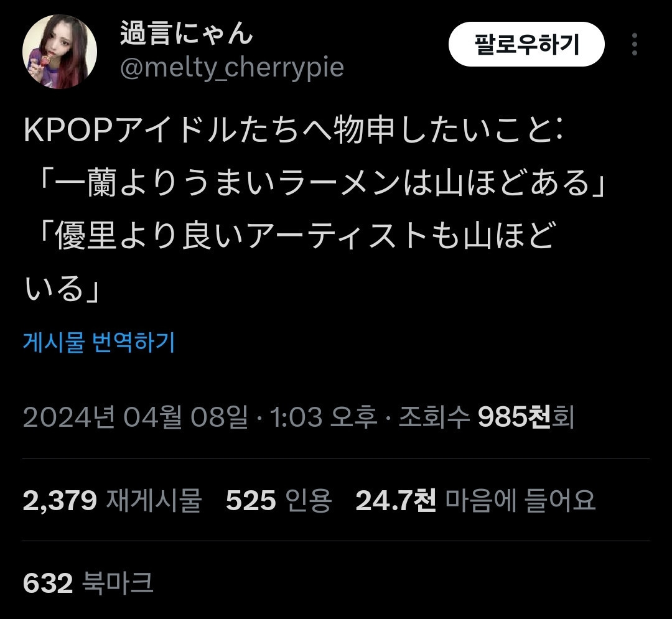Open the 조회수 985천회 view count
This screenshot has height=619, width=672.
[x=487, y=417]
